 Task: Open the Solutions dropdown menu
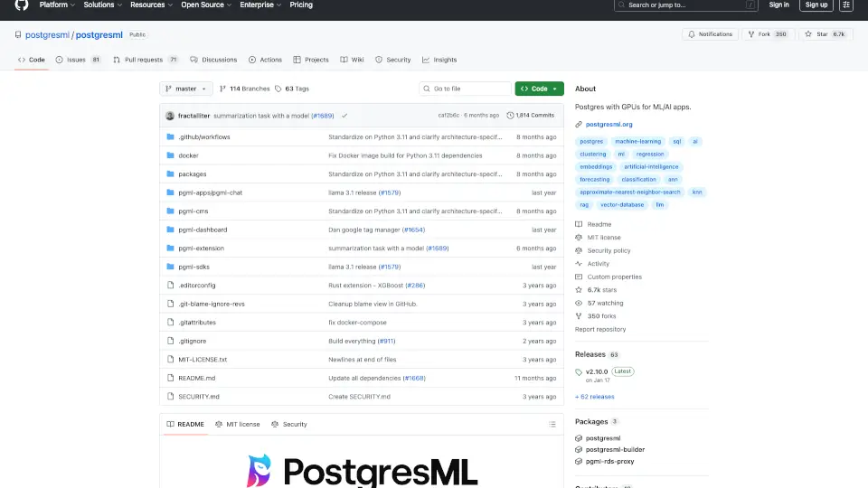point(102,5)
